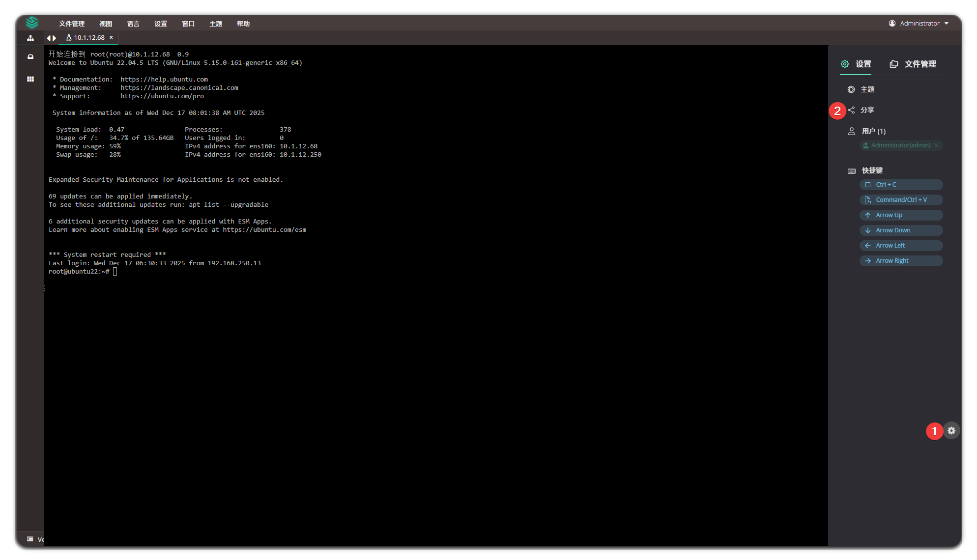
Task: Open the 主题 menu in top bar
Action: tap(216, 24)
